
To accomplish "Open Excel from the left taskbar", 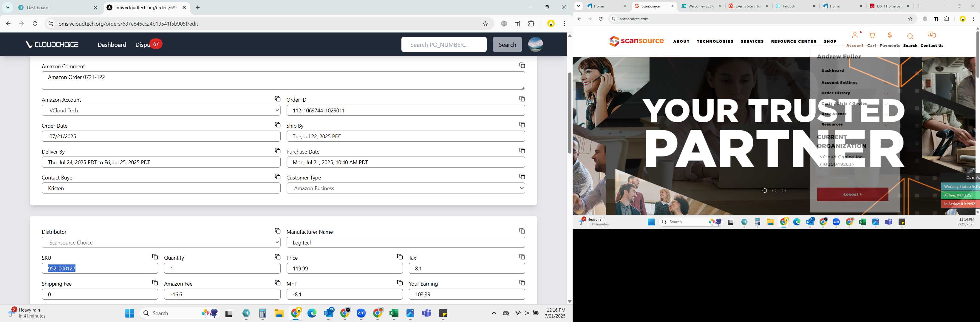I will click(x=394, y=313).
